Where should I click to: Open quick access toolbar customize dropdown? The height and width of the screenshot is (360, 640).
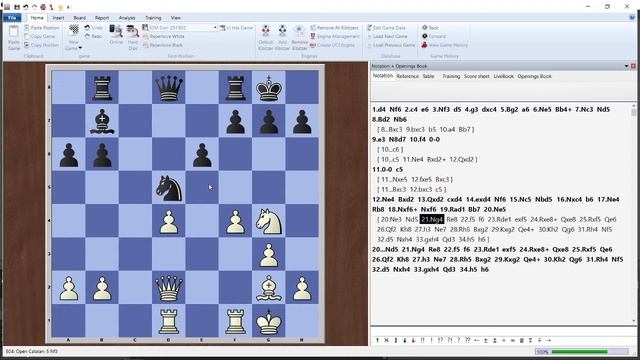click(68, 7)
